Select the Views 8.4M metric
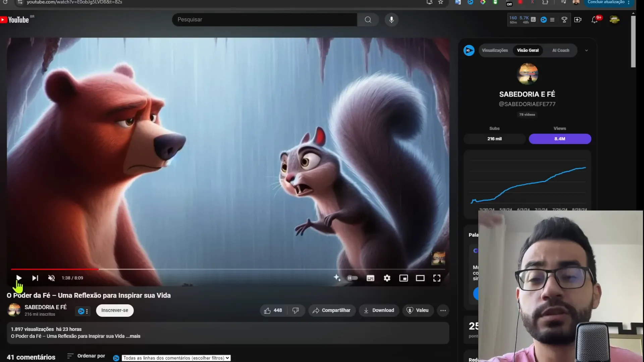The width and height of the screenshot is (644, 362). [x=560, y=139]
